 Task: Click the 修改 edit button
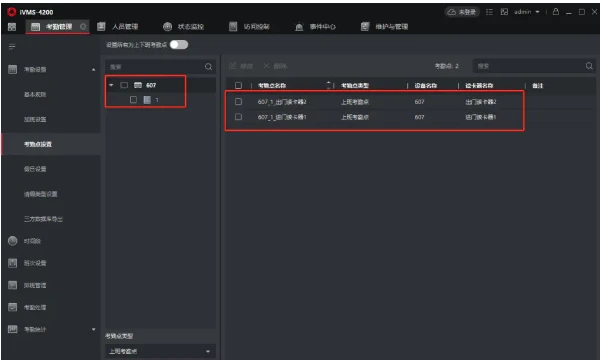tap(241, 66)
